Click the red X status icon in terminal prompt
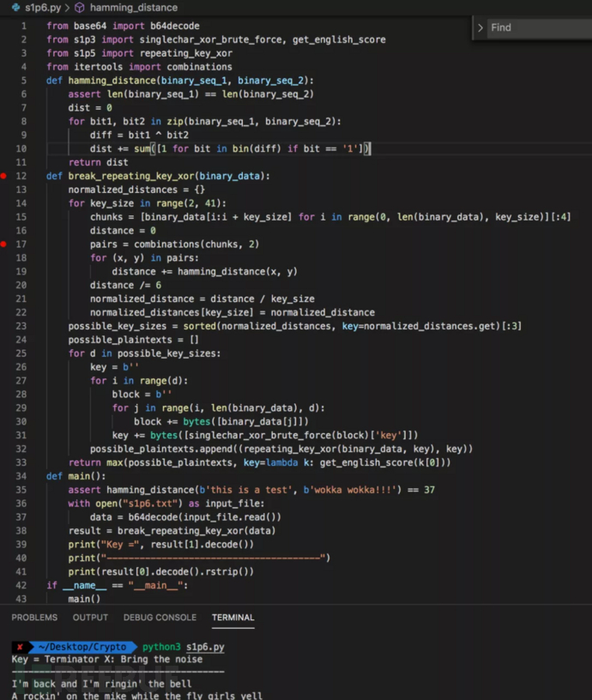The image size is (592, 700). point(19,647)
